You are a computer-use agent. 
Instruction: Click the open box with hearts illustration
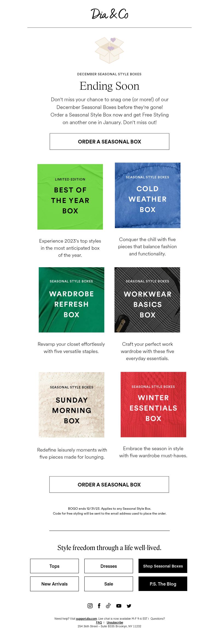coord(109,50)
